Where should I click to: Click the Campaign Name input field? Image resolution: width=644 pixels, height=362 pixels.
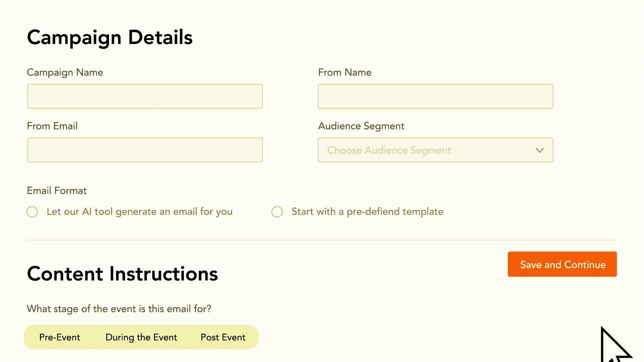click(x=145, y=96)
